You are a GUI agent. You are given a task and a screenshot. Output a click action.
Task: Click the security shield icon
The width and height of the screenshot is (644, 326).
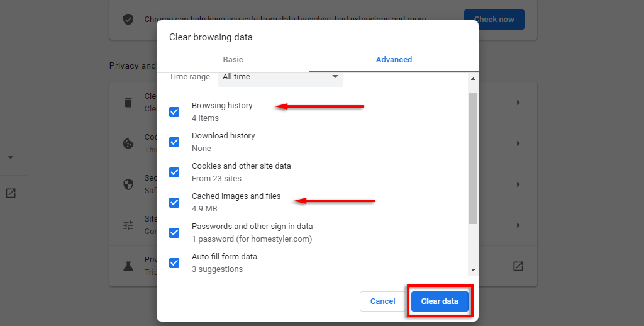[128, 184]
